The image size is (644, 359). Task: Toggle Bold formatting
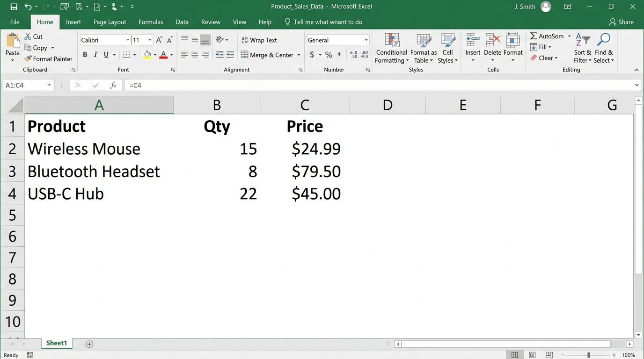click(x=85, y=55)
